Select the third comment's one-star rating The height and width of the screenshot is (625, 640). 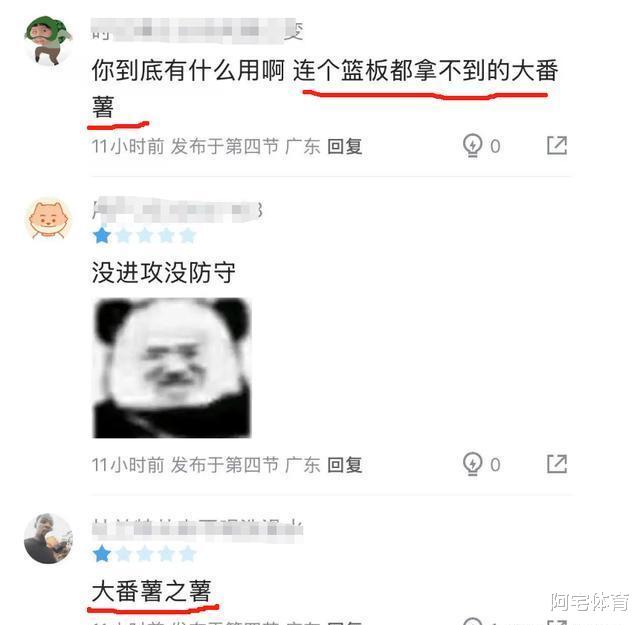(x=144, y=554)
